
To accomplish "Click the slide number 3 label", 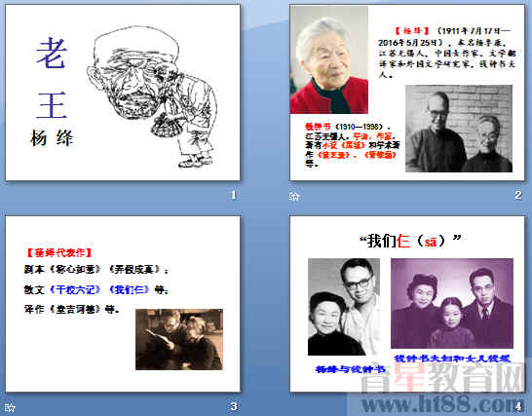I will tap(234, 406).
